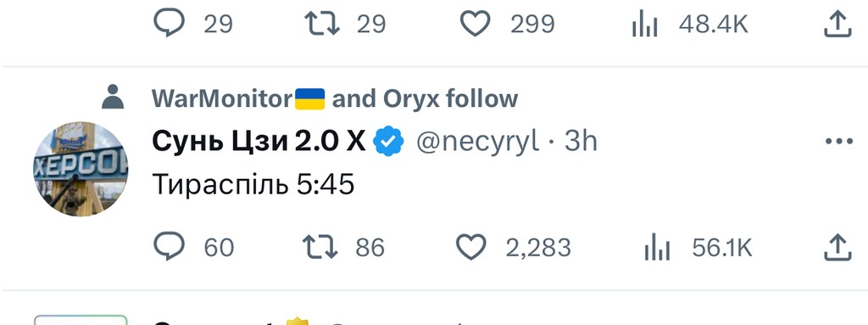Share the Сунь Цзи 2.0 X tweet
Image resolution: width=868 pixels, height=325 pixels.
tap(837, 247)
